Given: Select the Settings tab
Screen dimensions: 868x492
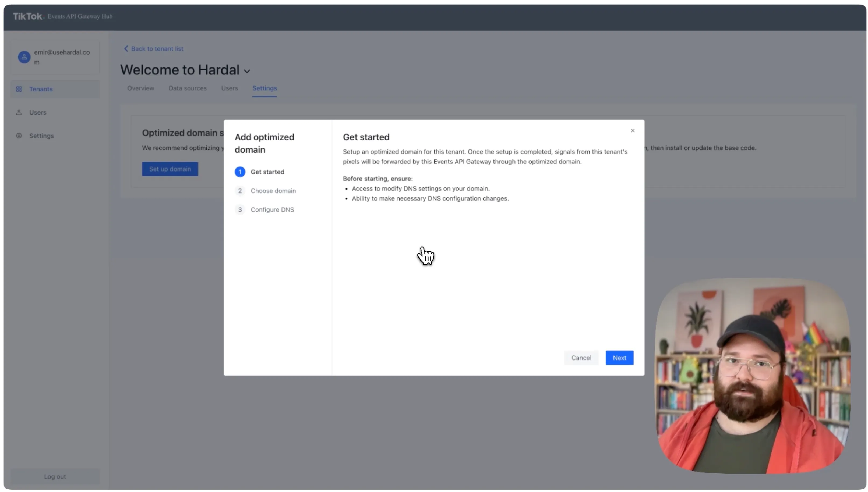Looking at the screenshot, I should [264, 88].
